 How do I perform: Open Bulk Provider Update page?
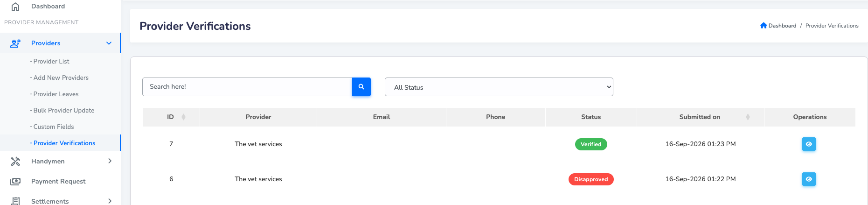(63, 110)
